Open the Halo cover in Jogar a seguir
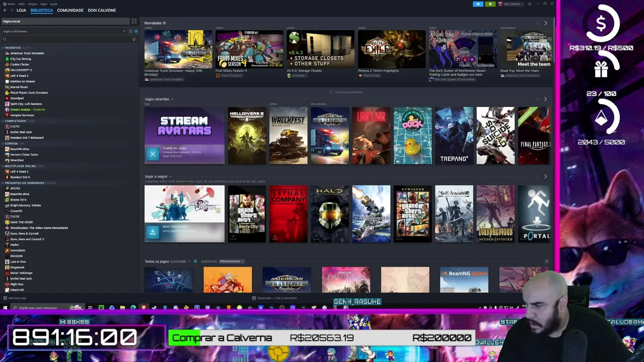Image resolution: width=644 pixels, height=362 pixels. [330, 214]
